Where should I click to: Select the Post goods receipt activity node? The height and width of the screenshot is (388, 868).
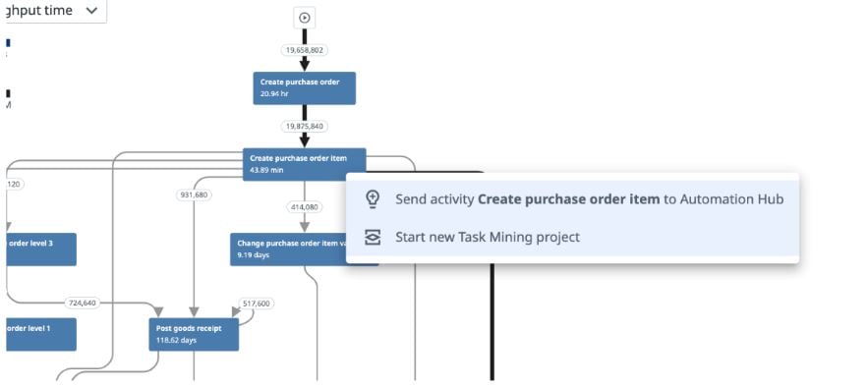point(194,334)
